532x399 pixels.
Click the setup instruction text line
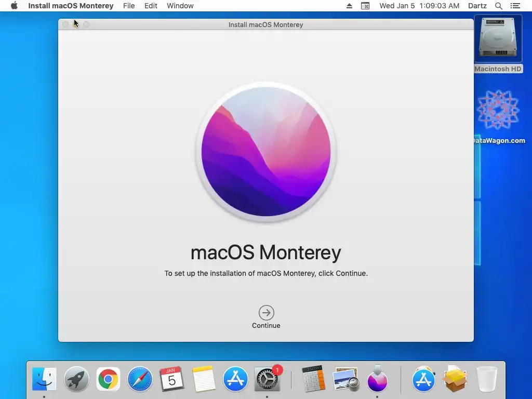266,273
